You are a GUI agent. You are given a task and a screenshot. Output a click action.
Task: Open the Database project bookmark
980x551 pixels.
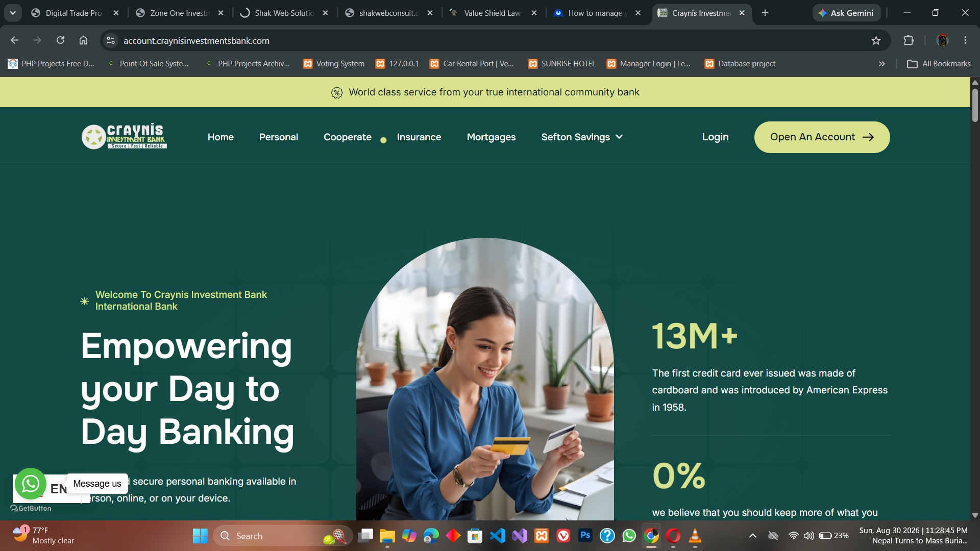[x=740, y=64]
